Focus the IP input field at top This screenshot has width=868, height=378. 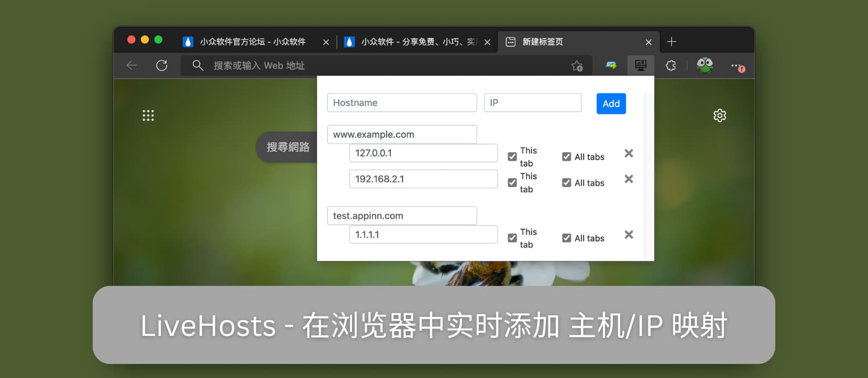(532, 103)
